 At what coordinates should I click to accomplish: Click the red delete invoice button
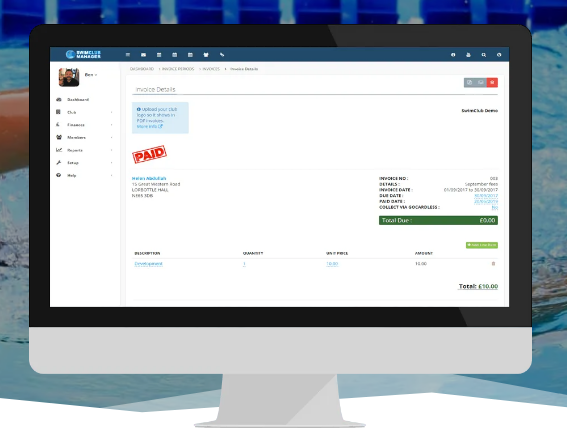pyautogui.click(x=492, y=82)
